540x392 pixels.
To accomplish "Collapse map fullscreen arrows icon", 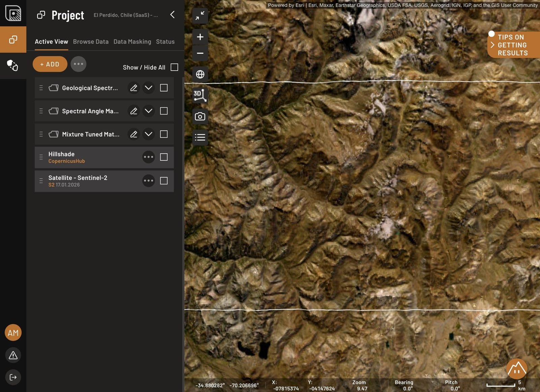I will (200, 16).
